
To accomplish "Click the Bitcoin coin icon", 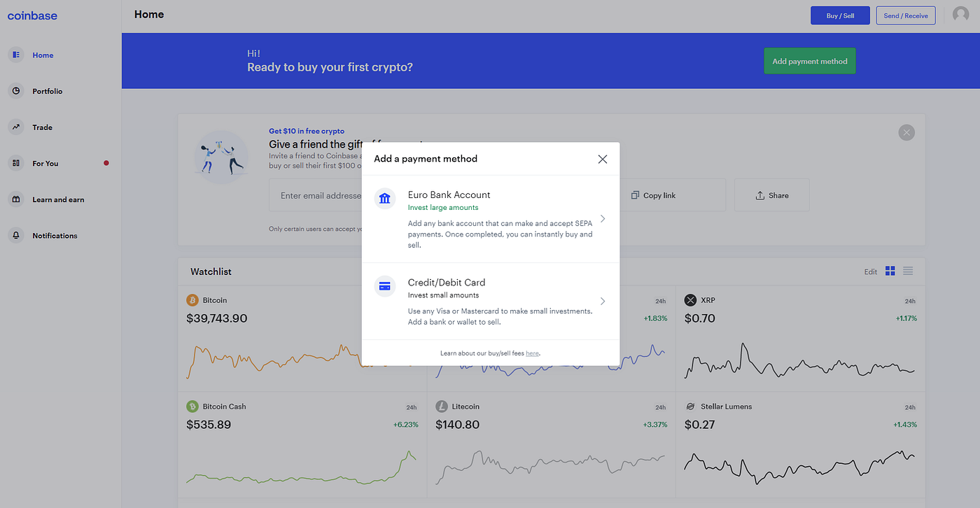I will click(192, 300).
